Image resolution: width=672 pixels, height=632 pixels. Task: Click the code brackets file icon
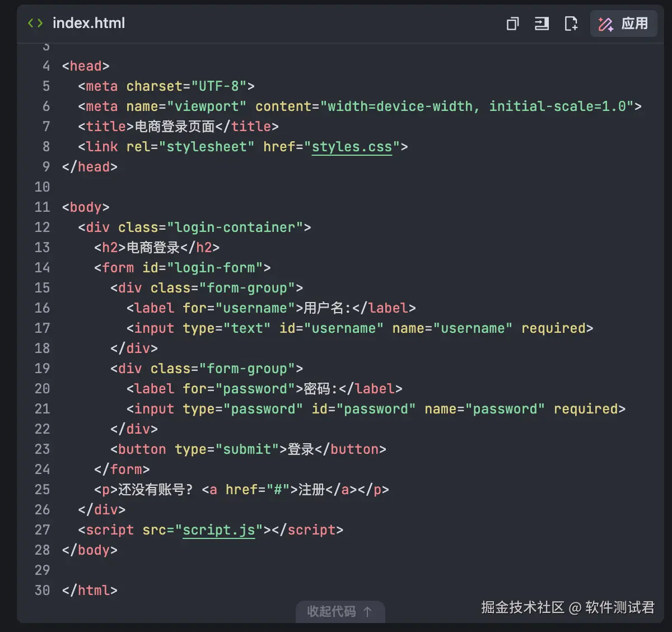(35, 23)
